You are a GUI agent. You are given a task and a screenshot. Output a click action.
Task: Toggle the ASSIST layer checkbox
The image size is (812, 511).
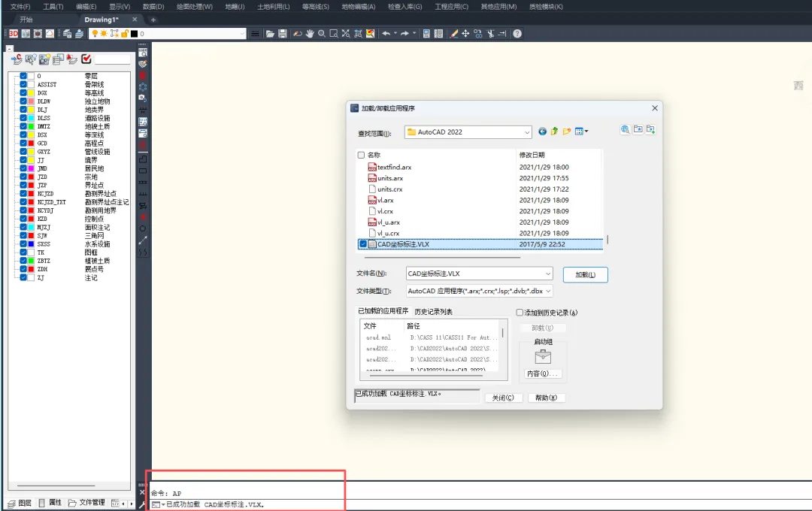(x=23, y=84)
